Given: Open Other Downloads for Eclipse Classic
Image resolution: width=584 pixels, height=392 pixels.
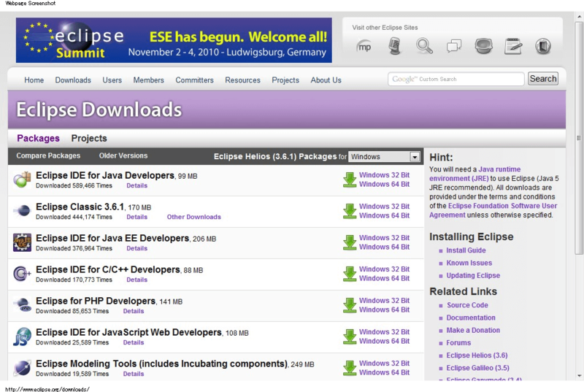Looking at the screenshot, I should (x=193, y=217).
